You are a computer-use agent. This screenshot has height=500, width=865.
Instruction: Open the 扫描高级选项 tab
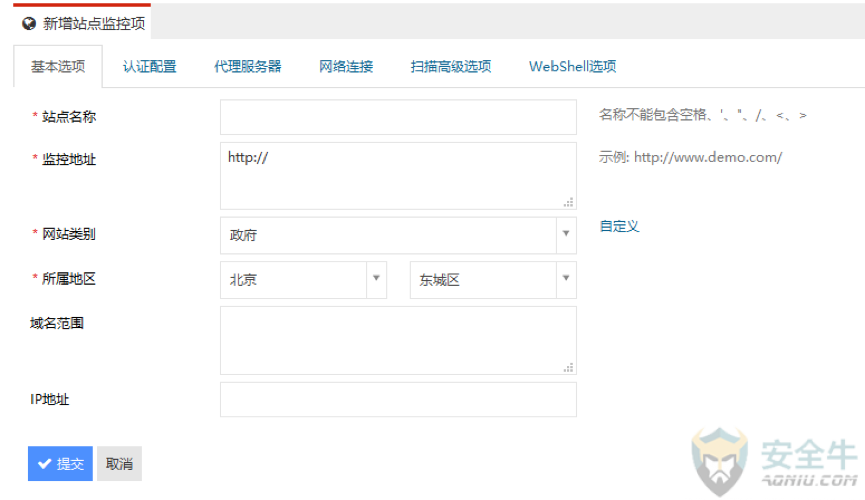[x=451, y=67]
